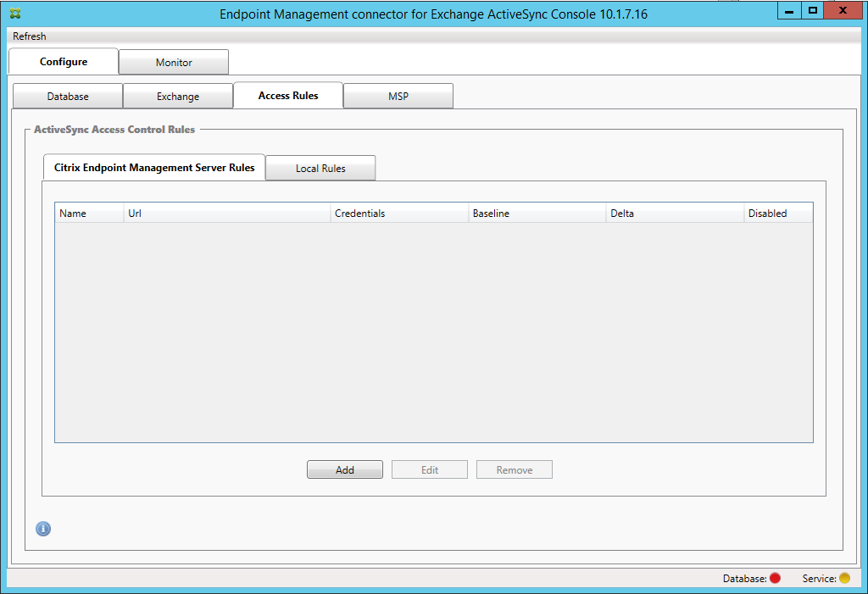The width and height of the screenshot is (868, 594).
Task: Click the blue information icon
Action: (43, 529)
